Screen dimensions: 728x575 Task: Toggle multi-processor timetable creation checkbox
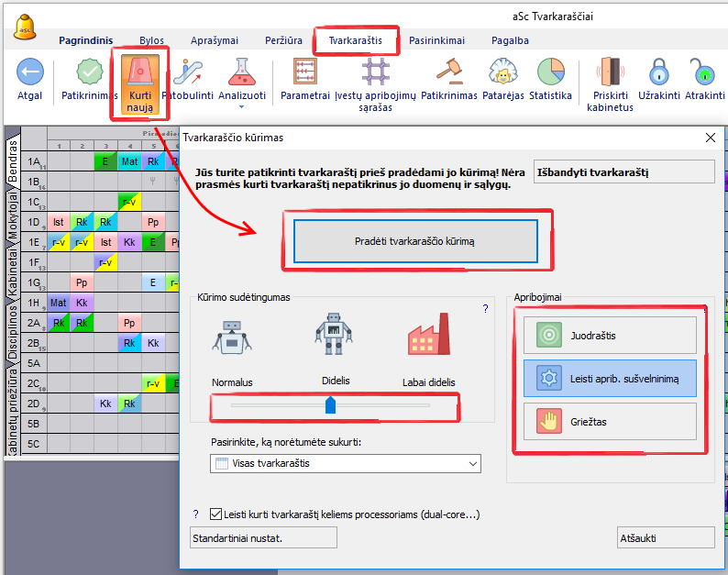coord(216,514)
